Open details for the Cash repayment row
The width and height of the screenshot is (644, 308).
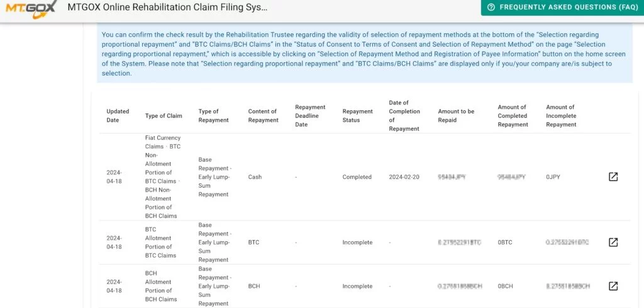pyautogui.click(x=613, y=177)
